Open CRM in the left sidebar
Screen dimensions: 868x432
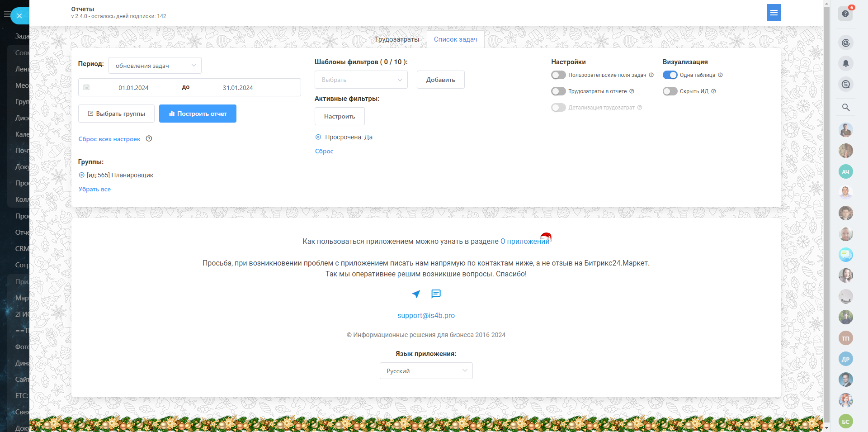click(x=22, y=249)
